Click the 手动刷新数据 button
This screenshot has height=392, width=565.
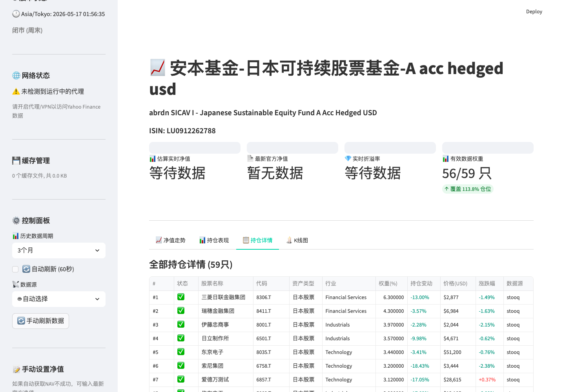(x=40, y=321)
